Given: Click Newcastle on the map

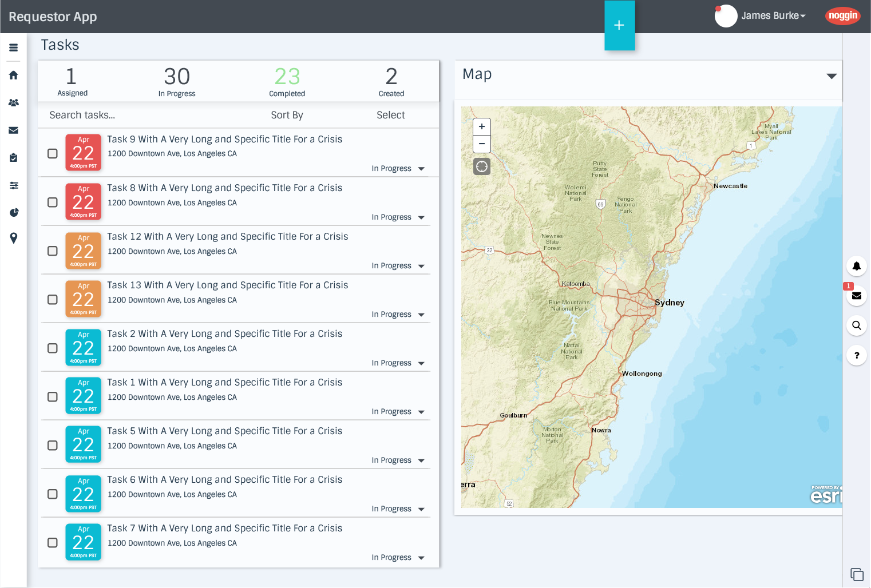Looking at the screenshot, I should 730,186.
